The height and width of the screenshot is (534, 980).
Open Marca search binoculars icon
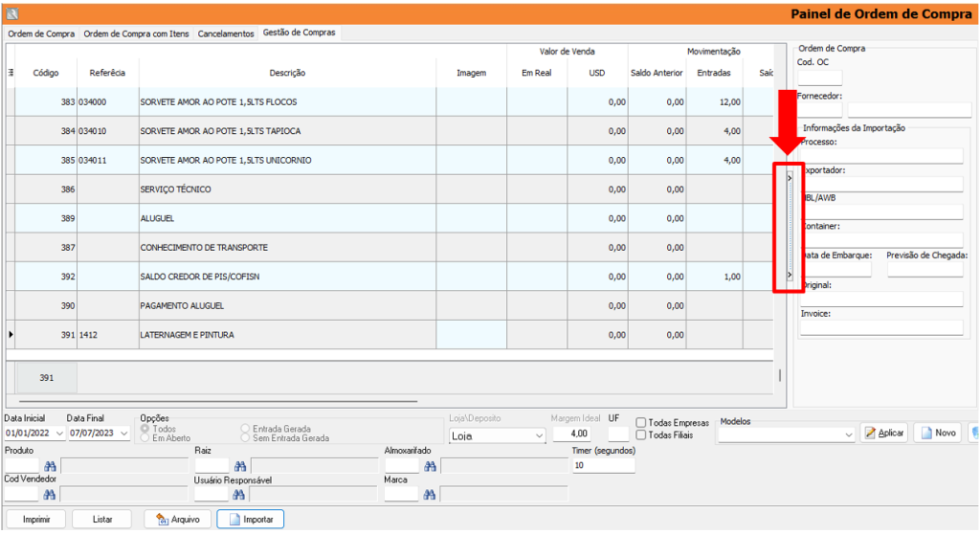429,495
